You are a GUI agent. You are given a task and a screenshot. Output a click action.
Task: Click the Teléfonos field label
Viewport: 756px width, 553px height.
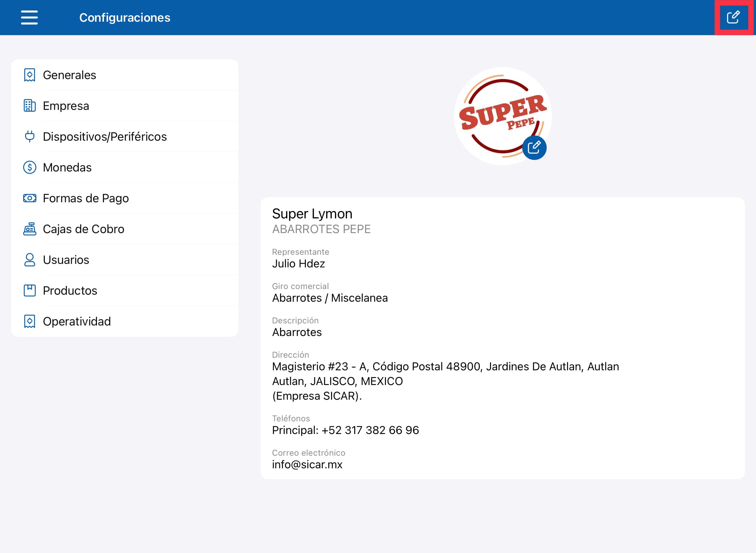tap(291, 419)
